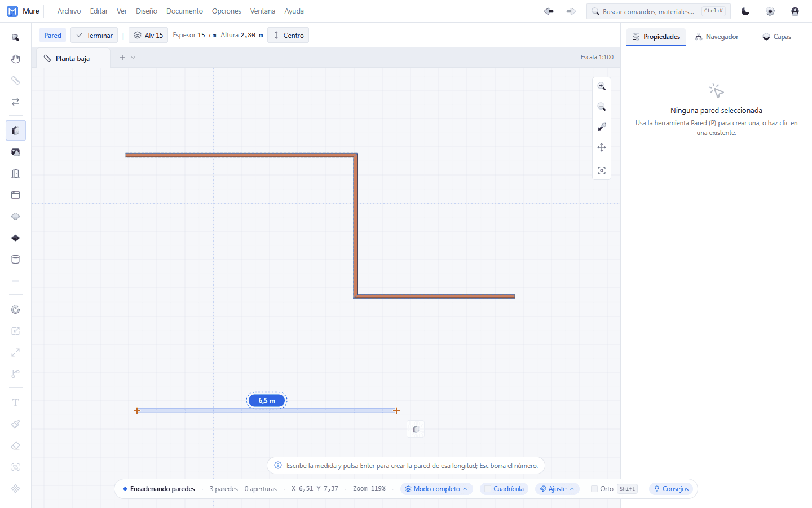Click the zoom out canvas button
Viewport: 812px width, 508px height.
602,107
